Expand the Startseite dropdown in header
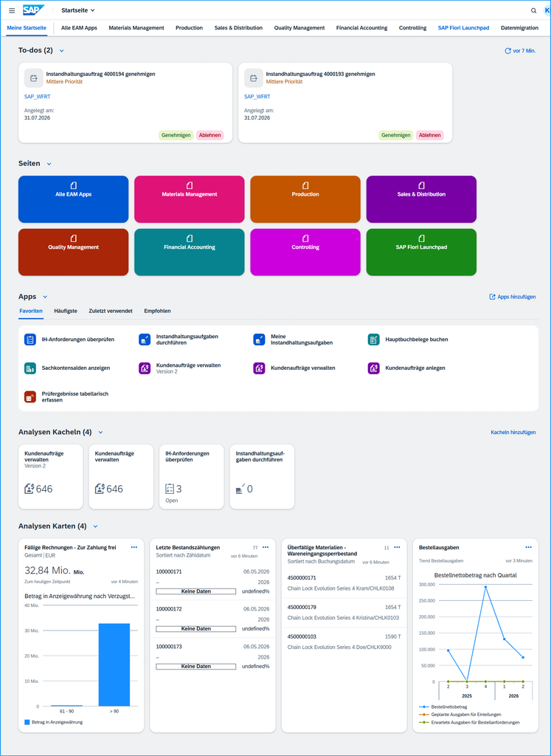Image resolution: width=551 pixels, height=756 pixels. pos(78,10)
